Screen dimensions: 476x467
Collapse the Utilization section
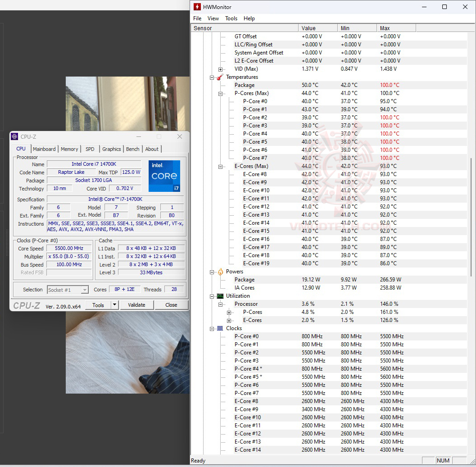[x=212, y=296]
